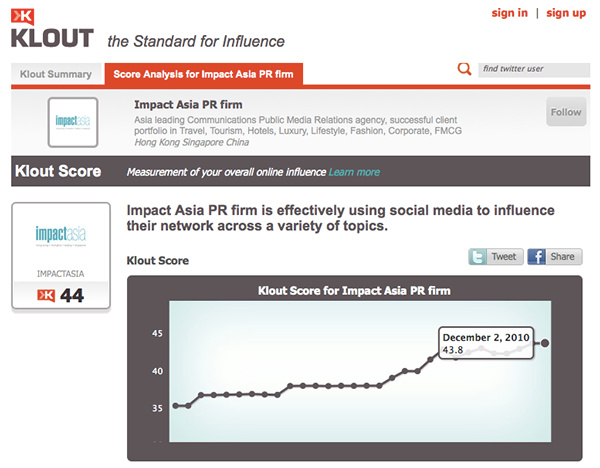Click the orange search magnifier icon
Viewport: 600px width, 468px height.
point(464,69)
